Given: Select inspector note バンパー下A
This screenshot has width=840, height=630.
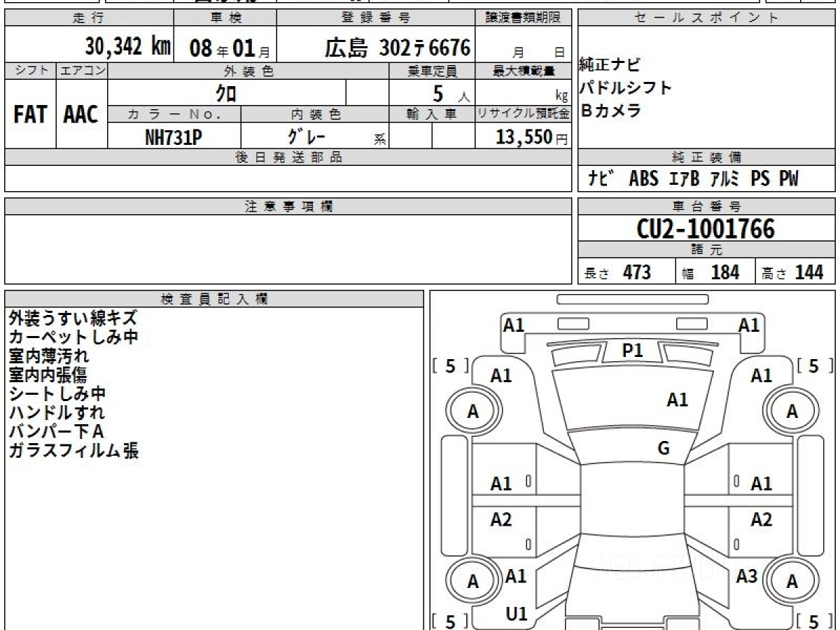Looking at the screenshot, I should click(x=56, y=431).
